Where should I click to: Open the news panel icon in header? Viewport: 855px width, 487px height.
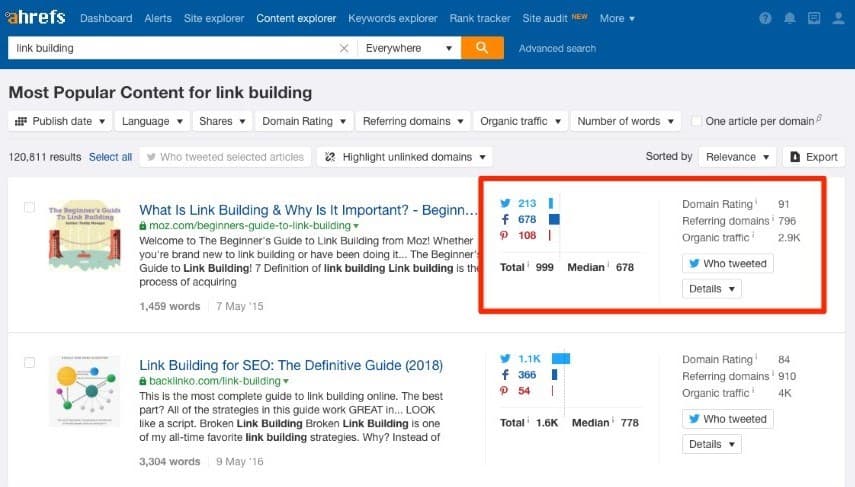click(814, 19)
